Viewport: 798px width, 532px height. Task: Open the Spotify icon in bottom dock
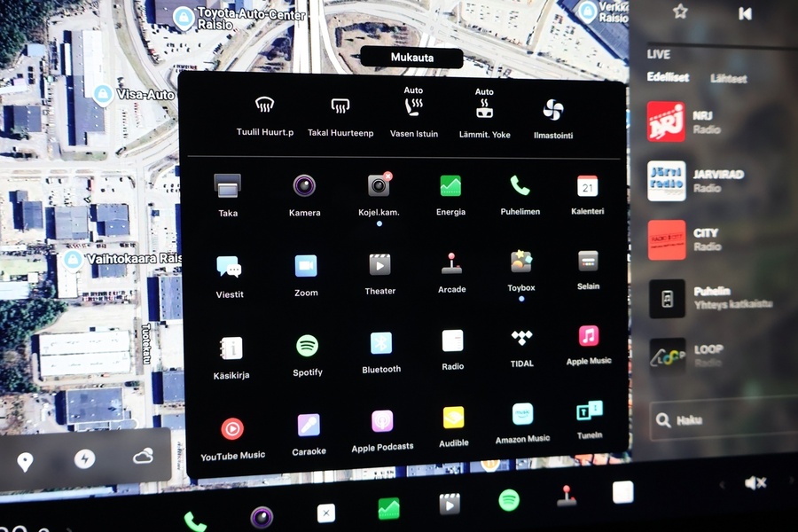(x=509, y=500)
